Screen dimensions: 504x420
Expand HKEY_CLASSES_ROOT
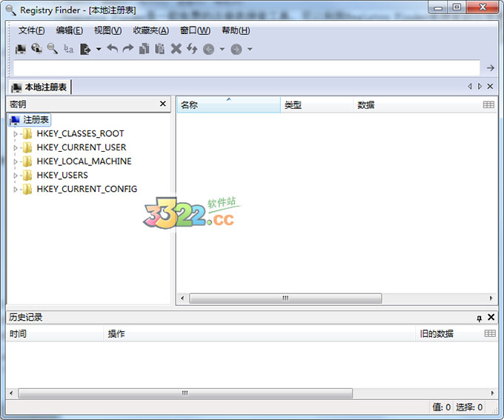click(15, 133)
